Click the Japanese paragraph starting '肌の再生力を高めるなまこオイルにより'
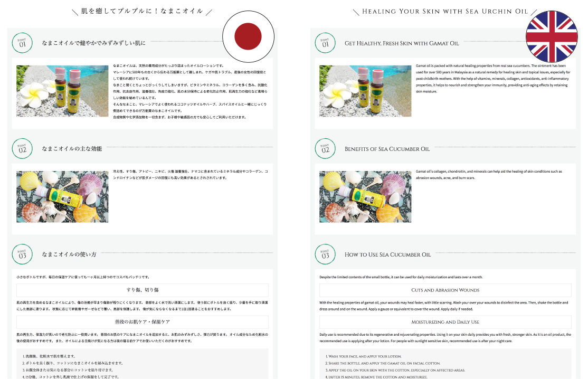This screenshot has width=588, height=379. (x=142, y=306)
